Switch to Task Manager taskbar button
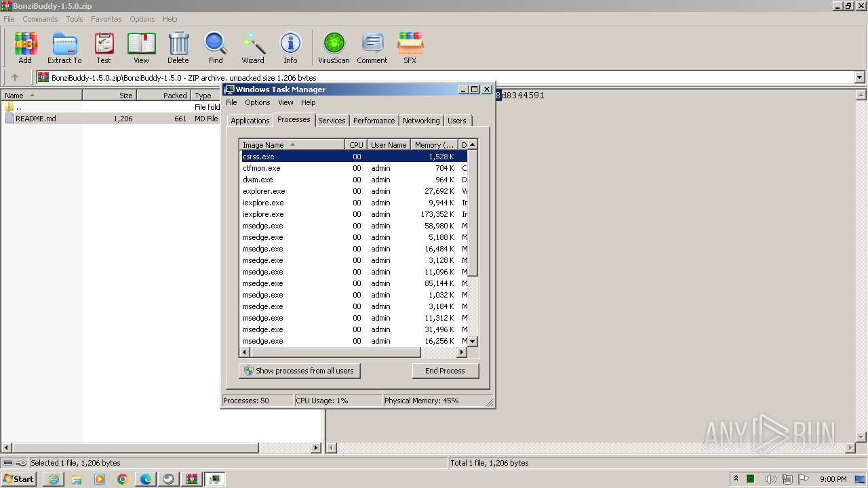 215,479
